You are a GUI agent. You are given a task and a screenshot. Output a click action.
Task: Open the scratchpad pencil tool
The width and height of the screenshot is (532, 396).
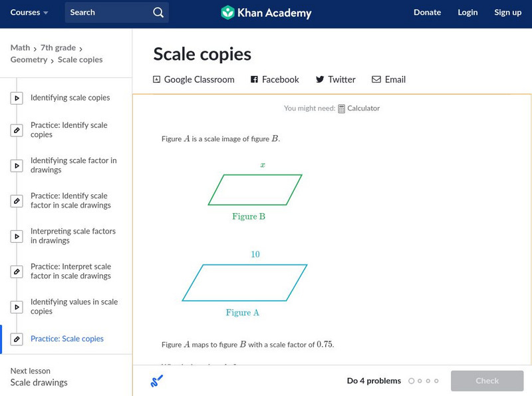point(157,381)
